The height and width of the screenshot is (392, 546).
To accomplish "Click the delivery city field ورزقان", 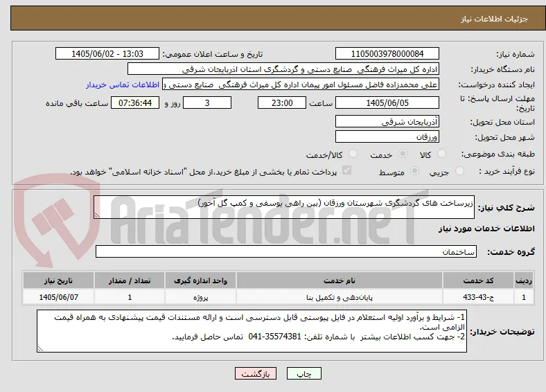I will pos(387,136).
